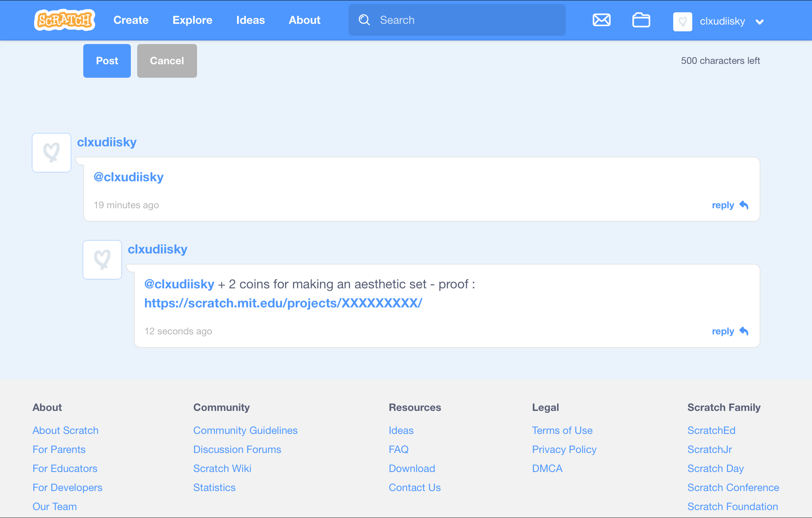Click the search magnifier icon
The width and height of the screenshot is (812, 518).
click(364, 20)
